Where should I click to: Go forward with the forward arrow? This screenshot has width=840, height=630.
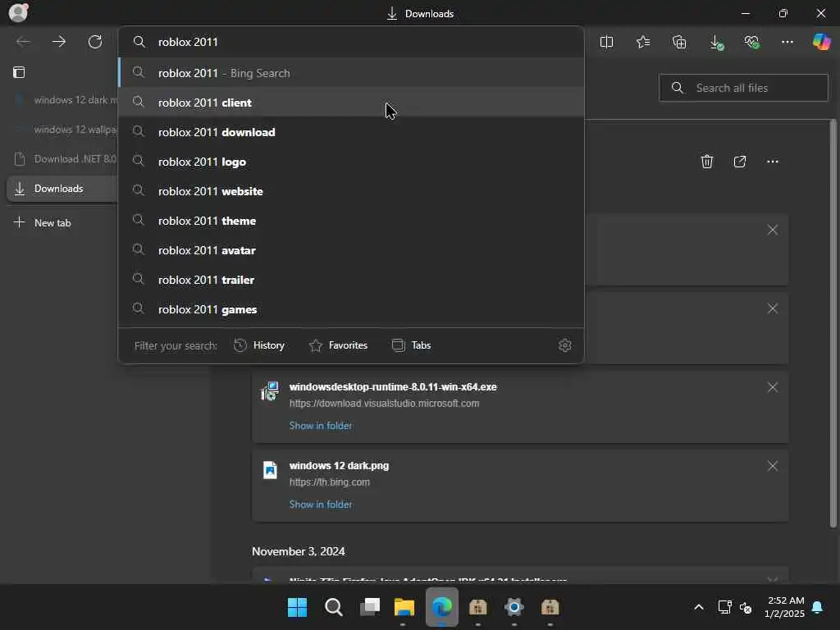point(59,42)
